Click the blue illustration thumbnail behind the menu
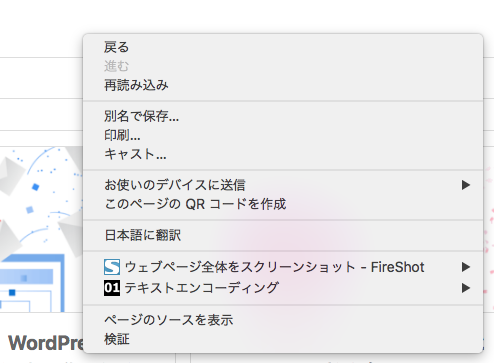 click(x=41, y=229)
